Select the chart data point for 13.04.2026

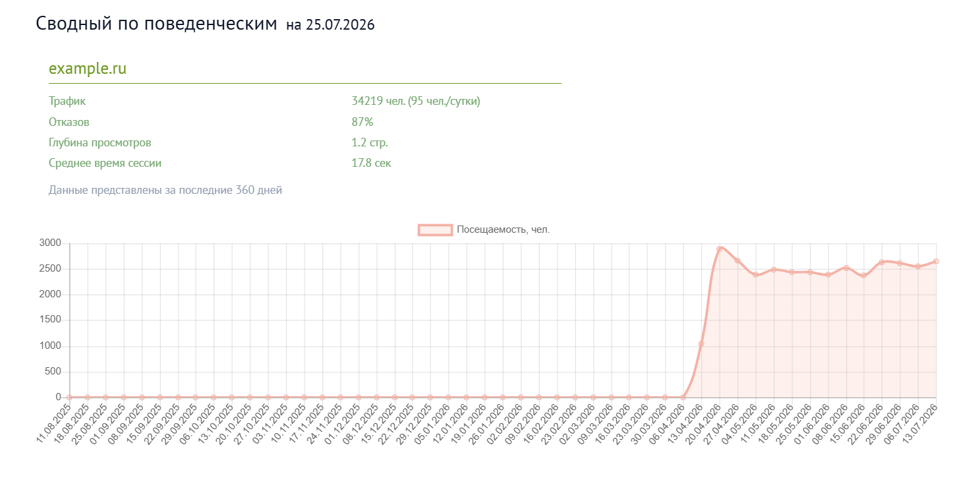pos(701,344)
